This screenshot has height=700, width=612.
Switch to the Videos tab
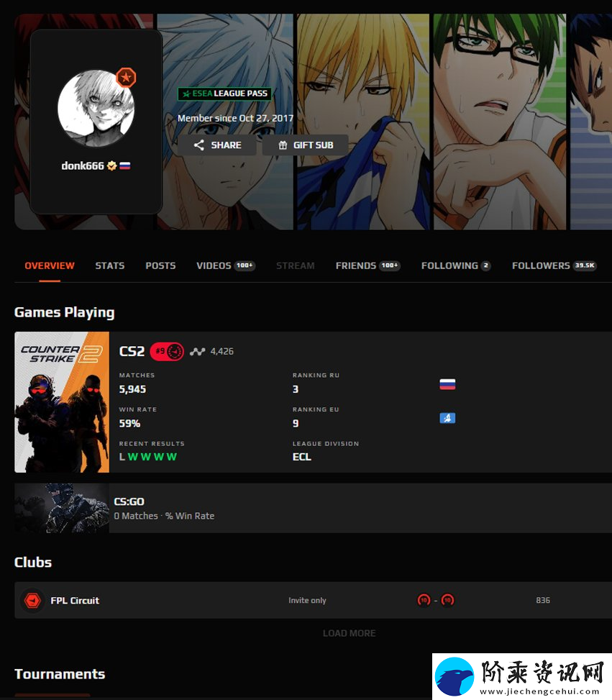point(225,265)
